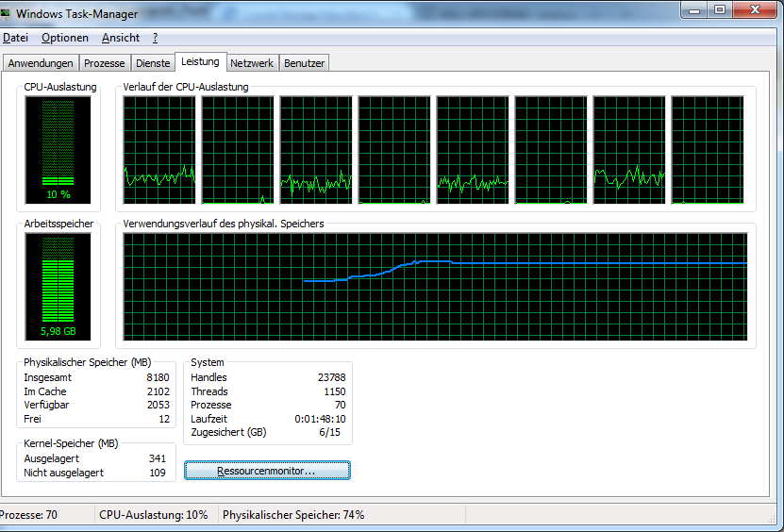Click status bar entry Prozesse: 70
Viewport: 784px width, 532px height.
28,514
